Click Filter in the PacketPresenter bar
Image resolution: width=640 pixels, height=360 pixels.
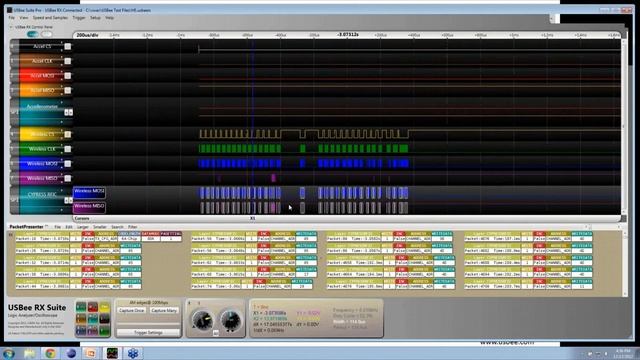pos(133,227)
